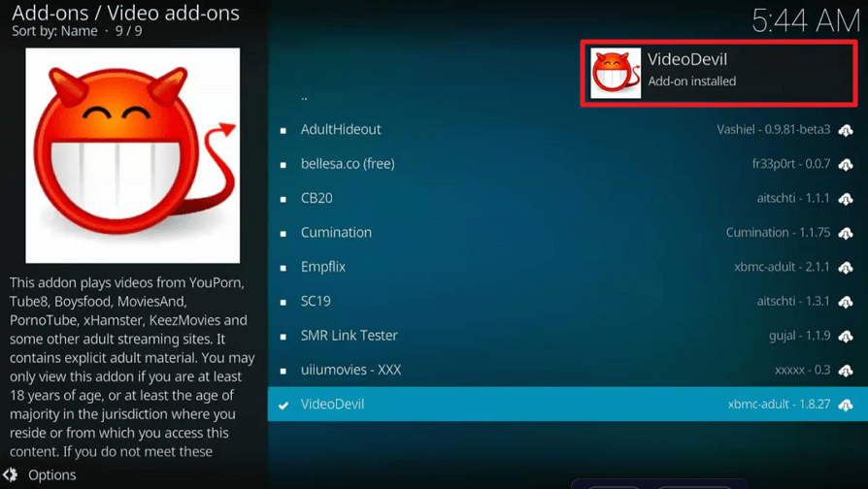Screen dimensions: 868x489
Task: Open the CB20 add-on entry
Action: tap(568, 198)
